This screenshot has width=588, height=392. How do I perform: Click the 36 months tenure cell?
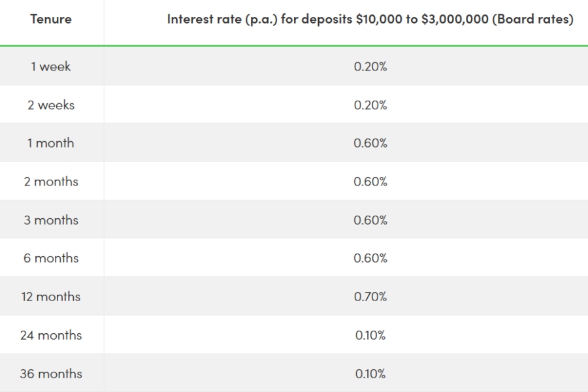pyautogui.click(x=51, y=374)
